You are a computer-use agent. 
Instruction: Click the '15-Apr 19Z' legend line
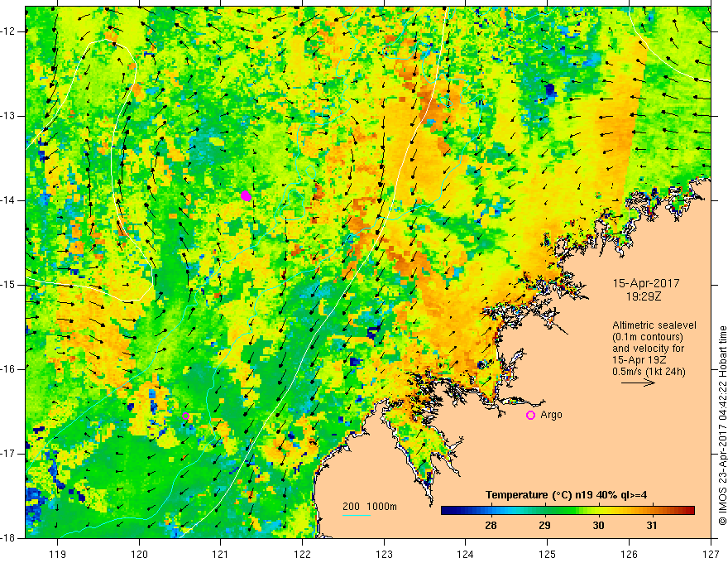coord(639,360)
